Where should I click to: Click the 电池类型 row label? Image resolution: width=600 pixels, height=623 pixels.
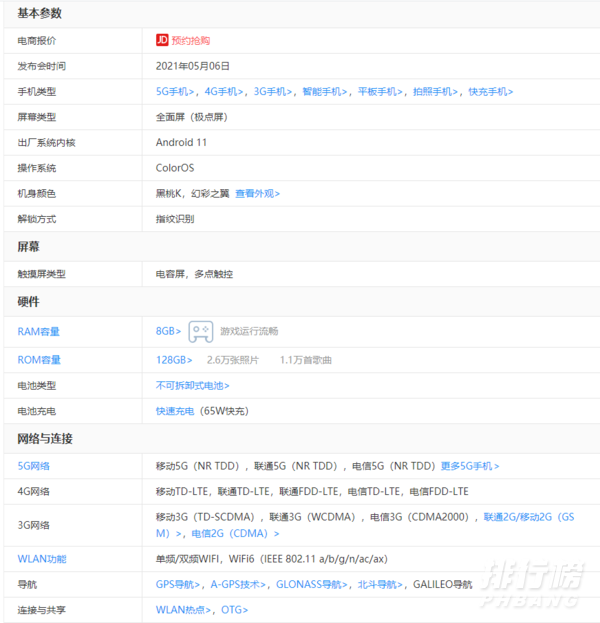coord(37,385)
